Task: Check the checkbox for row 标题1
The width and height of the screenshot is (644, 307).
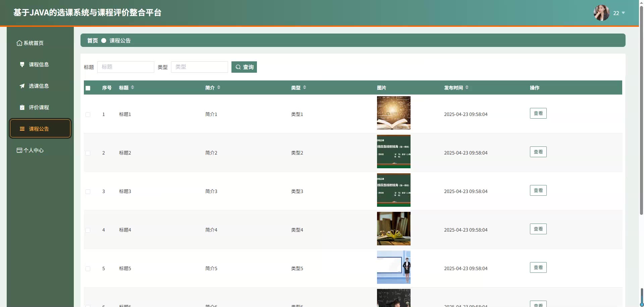Action: click(88, 115)
